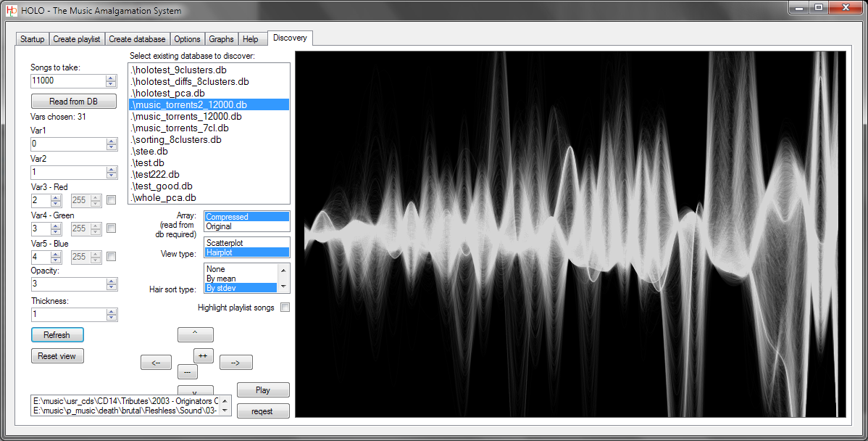Image resolution: width=868 pixels, height=441 pixels.
Task: Select Hairplot view type
Action: coord(247,252)
